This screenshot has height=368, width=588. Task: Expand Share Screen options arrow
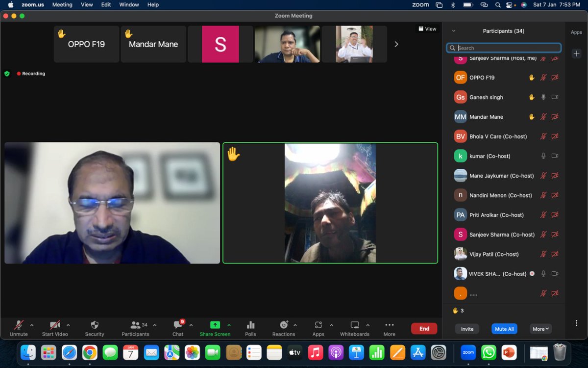click(x=229, y=325)
